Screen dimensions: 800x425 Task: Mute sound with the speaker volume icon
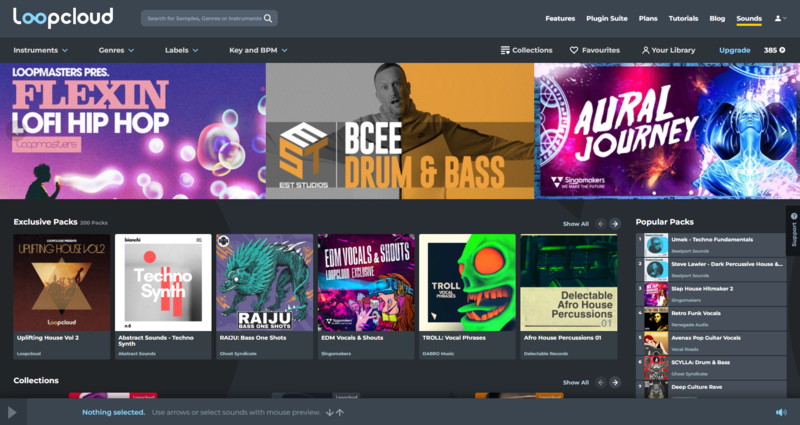point(781,412)
